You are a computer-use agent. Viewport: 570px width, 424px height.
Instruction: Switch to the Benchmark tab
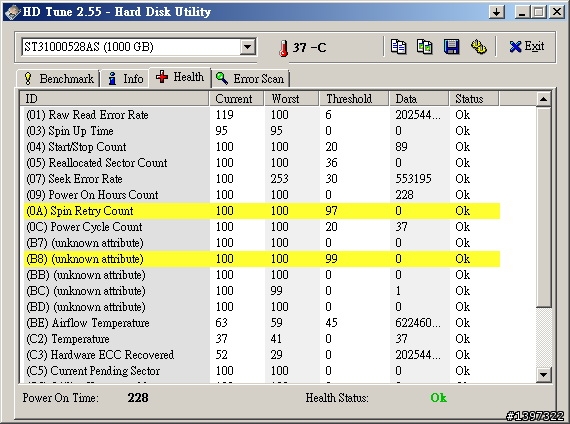pyautogui.click(x=59, y=79)
